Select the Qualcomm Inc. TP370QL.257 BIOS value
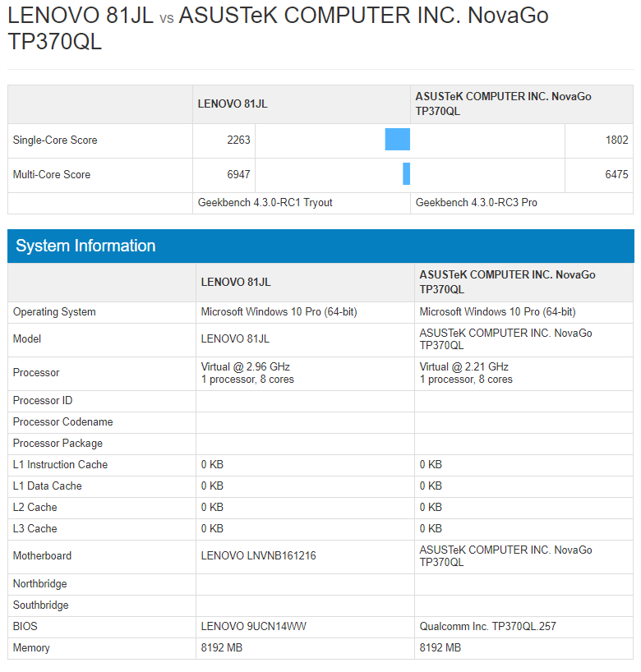 point(487,627)
